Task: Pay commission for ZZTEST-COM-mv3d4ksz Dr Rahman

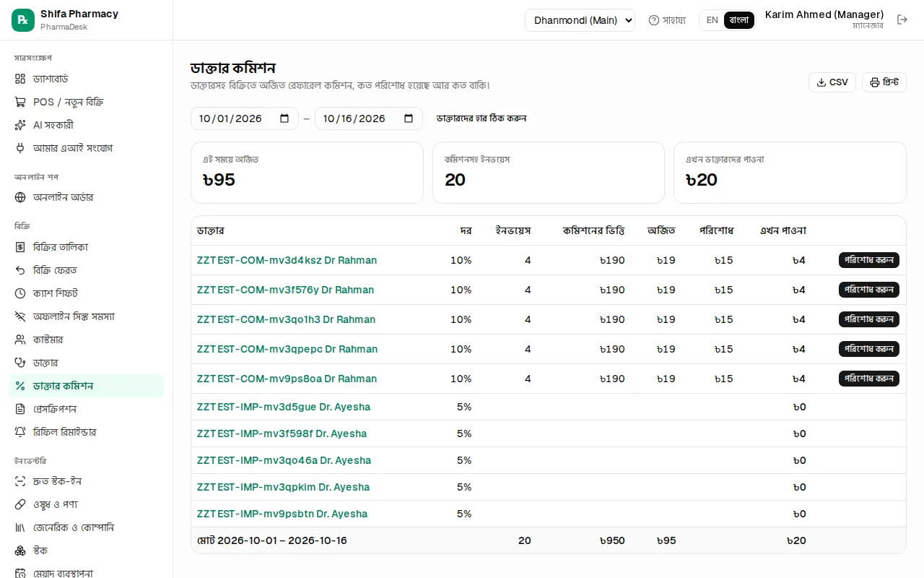Action: click(x=869, y=260)
